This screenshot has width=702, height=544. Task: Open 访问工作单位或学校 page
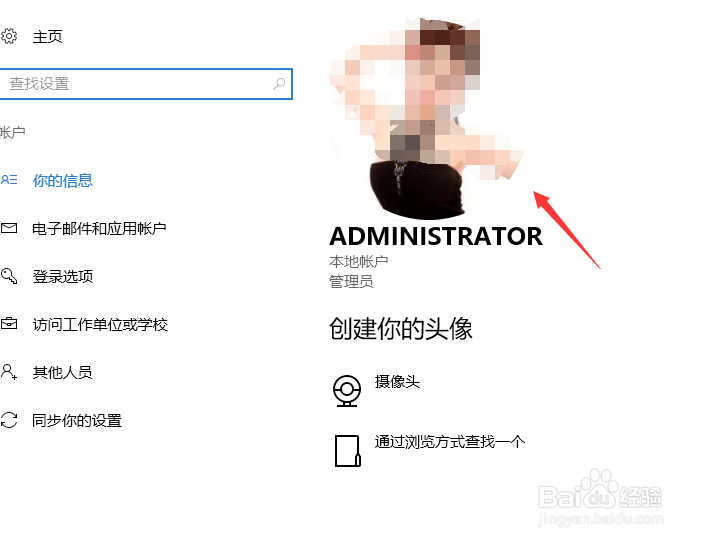coord(100,325)
